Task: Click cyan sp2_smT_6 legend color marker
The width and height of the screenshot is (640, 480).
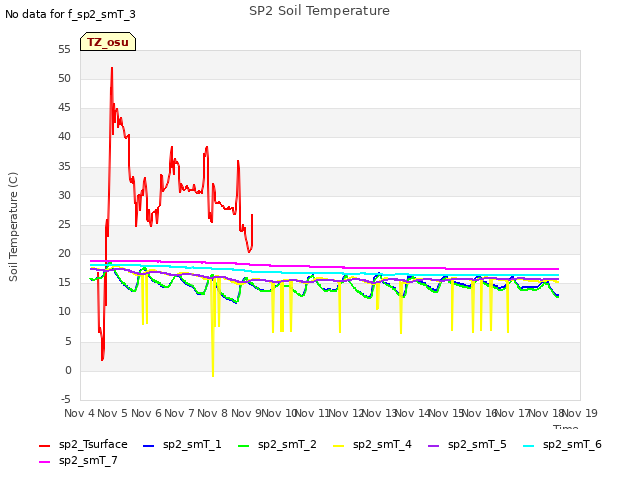Action: pyautogui.click(x=529, y=446)
